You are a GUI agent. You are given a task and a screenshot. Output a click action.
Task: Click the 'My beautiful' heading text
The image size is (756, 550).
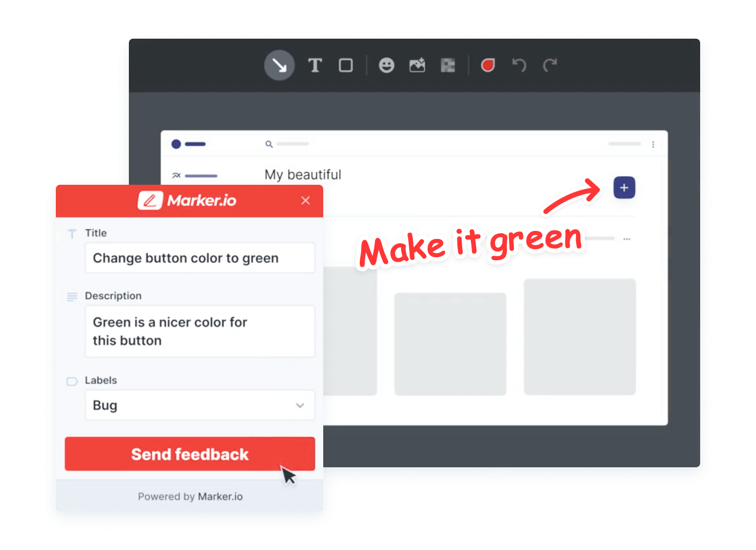303,175
